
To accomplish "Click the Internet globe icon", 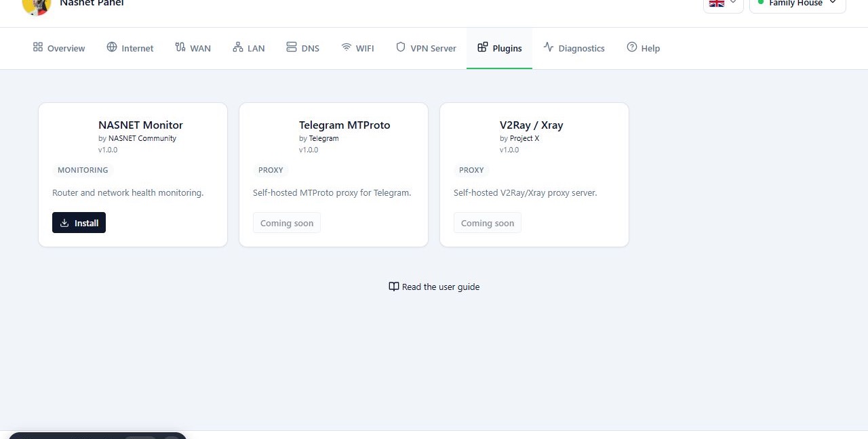I will (112, 47).
